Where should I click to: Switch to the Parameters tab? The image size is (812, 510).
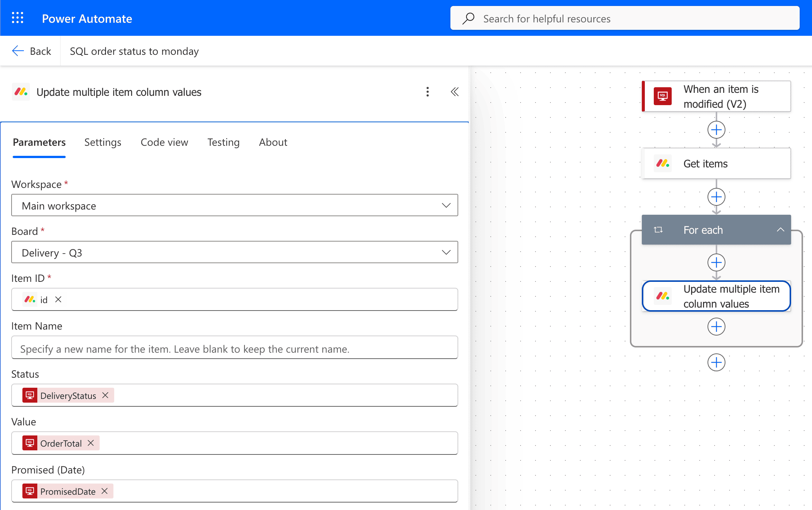pyautogui.click(x=39, y=142)
